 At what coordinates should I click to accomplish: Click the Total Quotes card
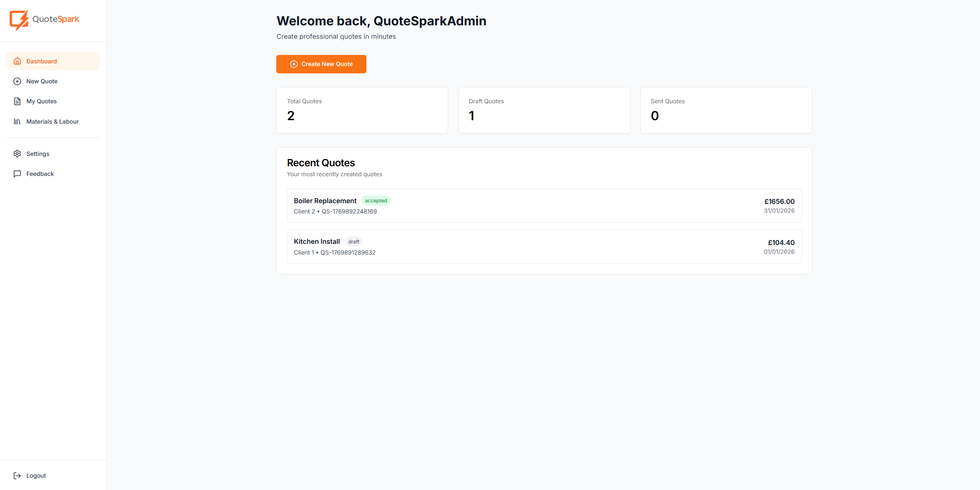361,110
